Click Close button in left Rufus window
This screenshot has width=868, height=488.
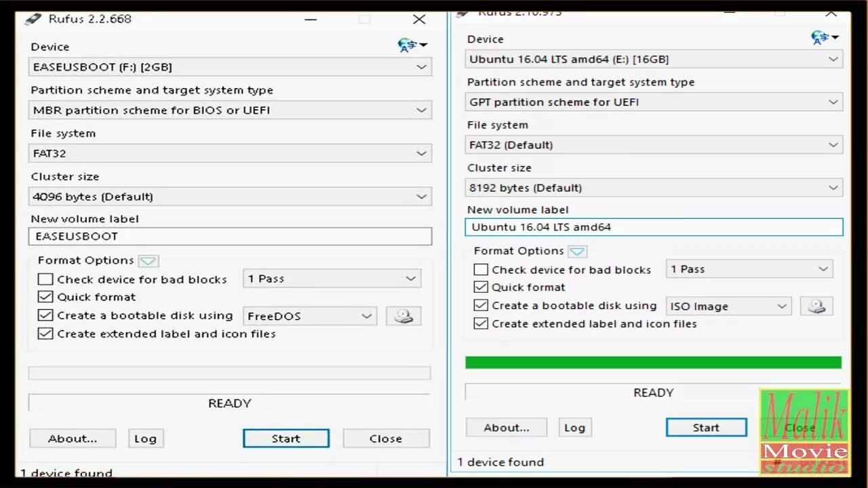[386, 439]
